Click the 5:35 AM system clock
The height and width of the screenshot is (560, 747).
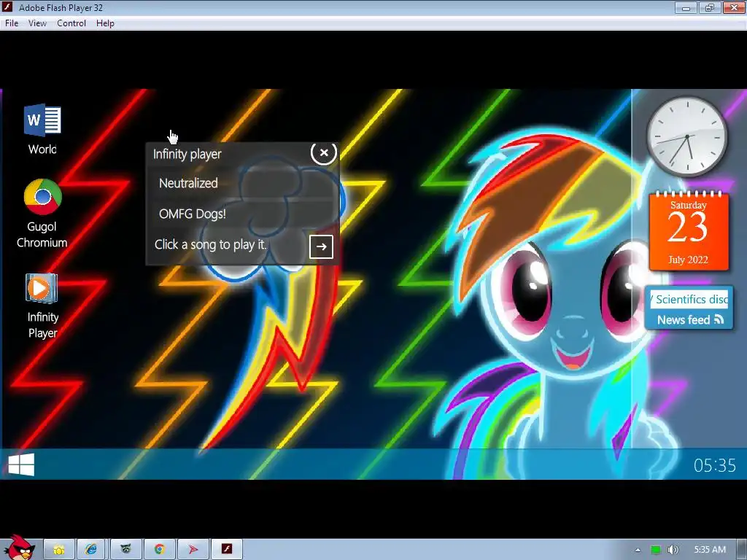[710, 550]
